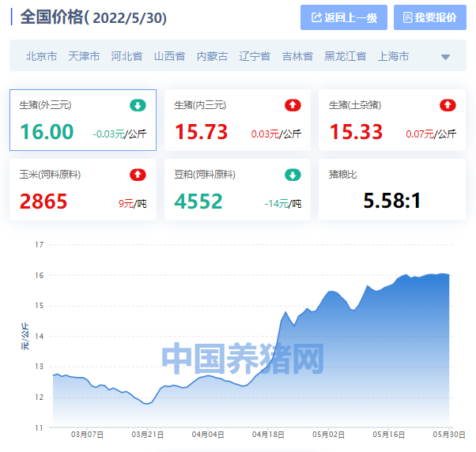
Task: Click red up arrow icon on 生猪(土杂猪) card
Action: coord(448,105)
